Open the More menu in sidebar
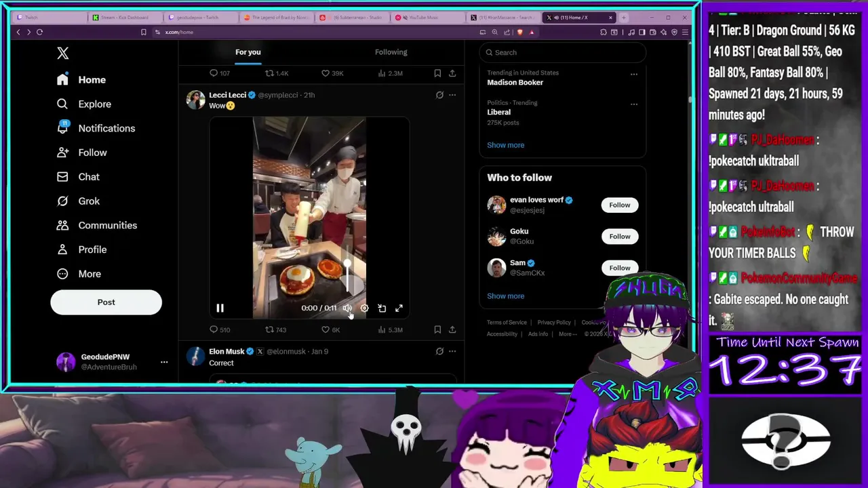868x488 pixels. pyautogui.click(x=79, y=274)
